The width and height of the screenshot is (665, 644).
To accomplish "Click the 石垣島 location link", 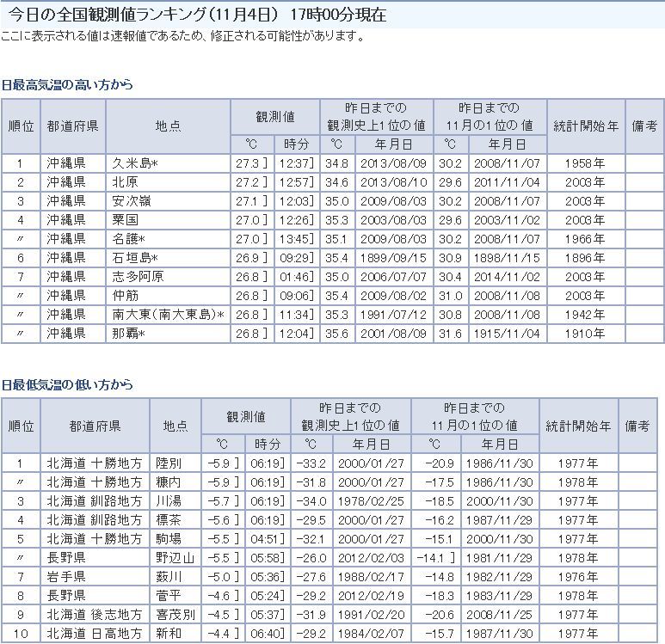I will pyautogui.click(x=137, y=257).
